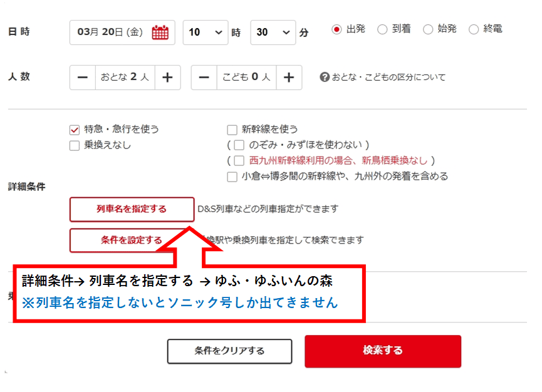The height and width of the screenshot is (392, 542).
Task: Select the 出発 radio button
Action: tap(336, 29)
